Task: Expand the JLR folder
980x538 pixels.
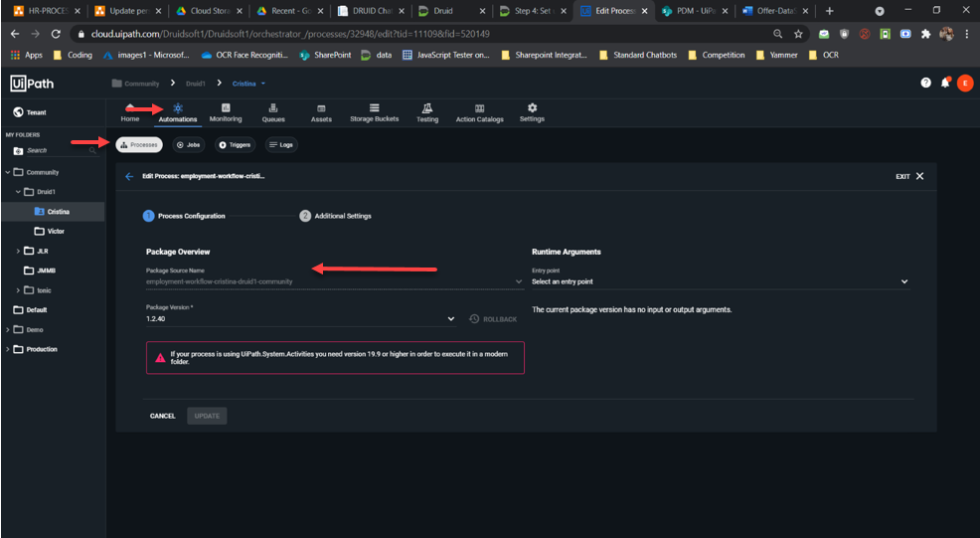Action: (x=18, y=251)
